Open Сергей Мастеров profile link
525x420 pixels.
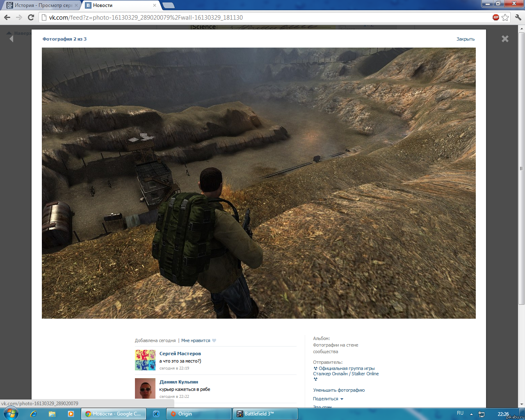click(180, 353)
